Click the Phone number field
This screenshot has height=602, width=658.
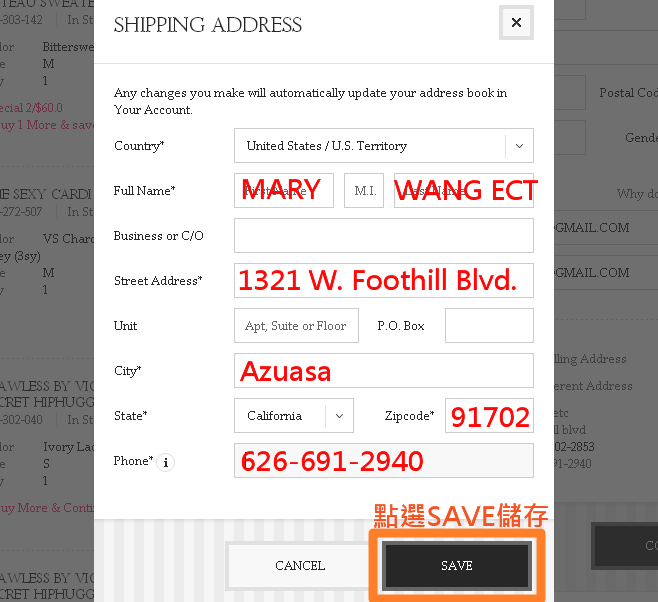pyautogui.click(x=384, y=461)
